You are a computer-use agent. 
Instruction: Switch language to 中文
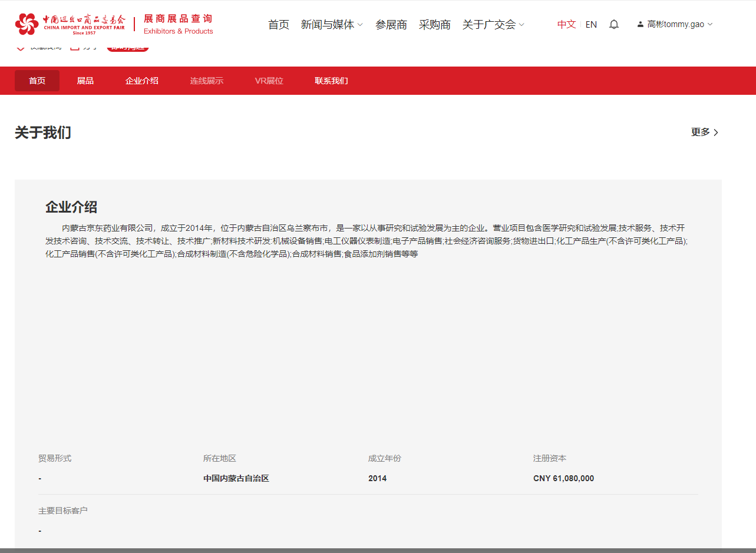point(566,25)
